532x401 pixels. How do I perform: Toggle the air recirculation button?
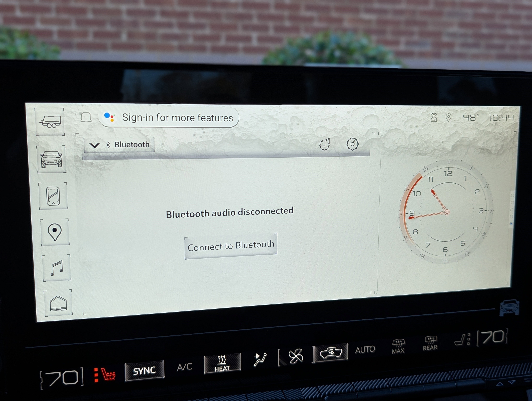(331, 353)
